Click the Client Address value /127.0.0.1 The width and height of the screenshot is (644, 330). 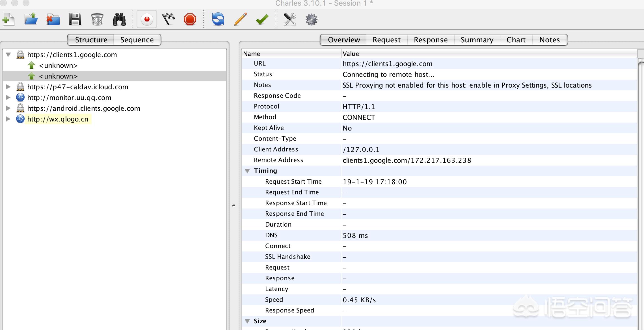[361, 150]
